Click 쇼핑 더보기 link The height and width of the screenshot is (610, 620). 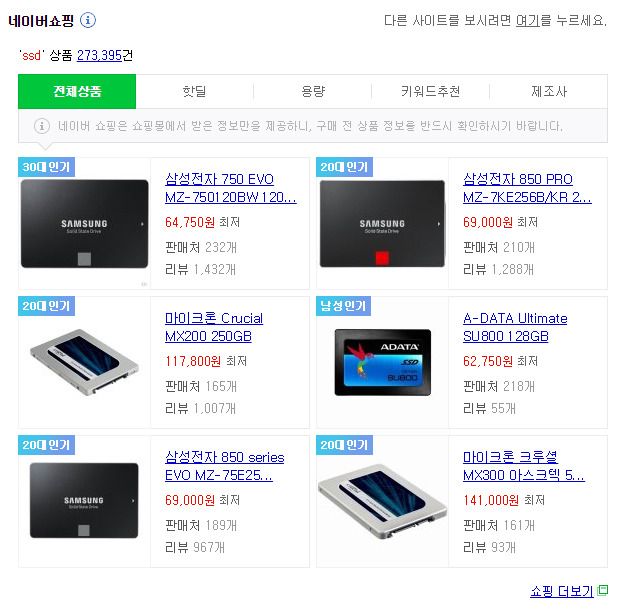[x=561, y=591]
